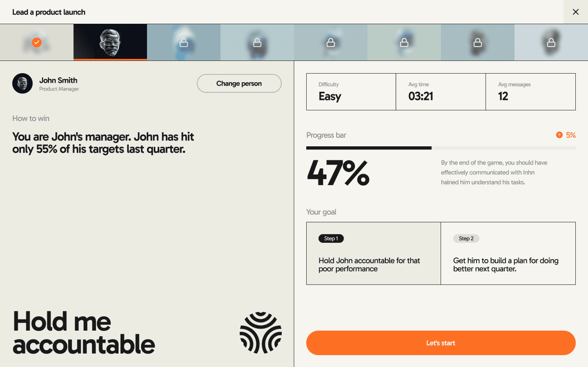Select the Step 2 goal card

508,253
